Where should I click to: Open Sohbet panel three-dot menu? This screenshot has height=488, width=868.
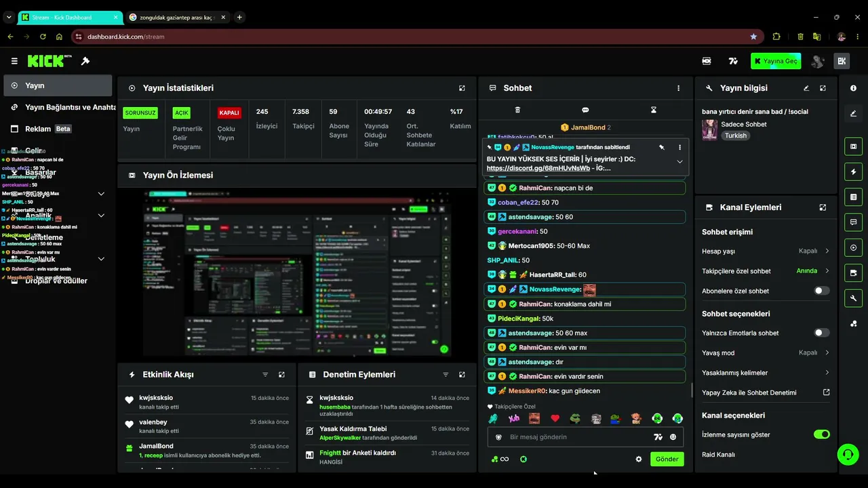(678, 88)
